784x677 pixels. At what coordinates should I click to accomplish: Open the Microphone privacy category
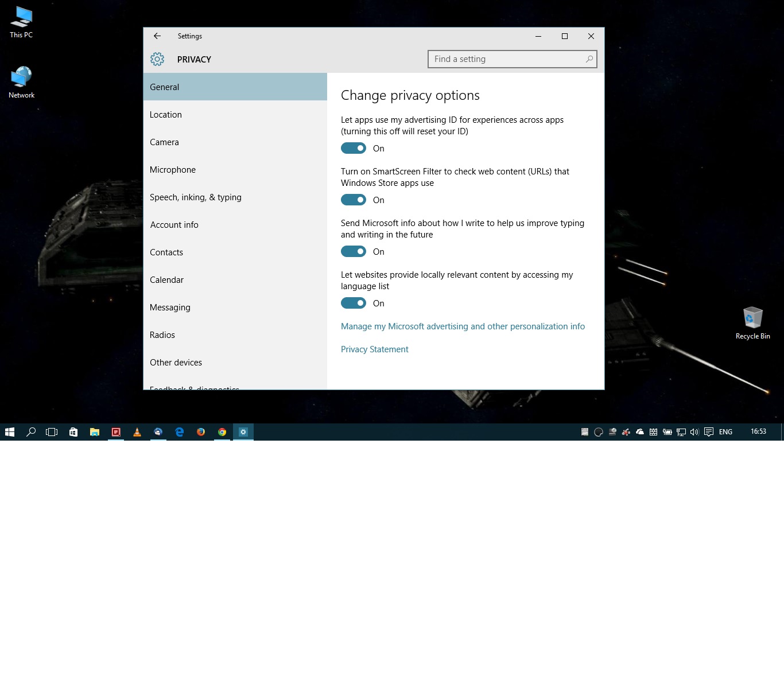(x=235, y=169)
